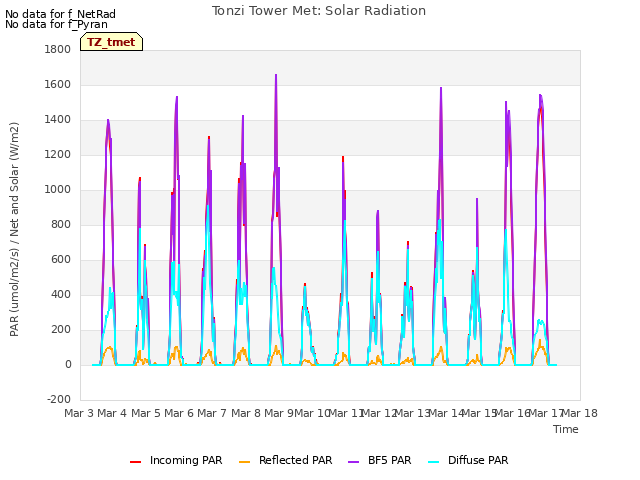Click the Mar 6 x-axis tick label
The width and height of the screenshot is (640, 480).
pos(179,413)
